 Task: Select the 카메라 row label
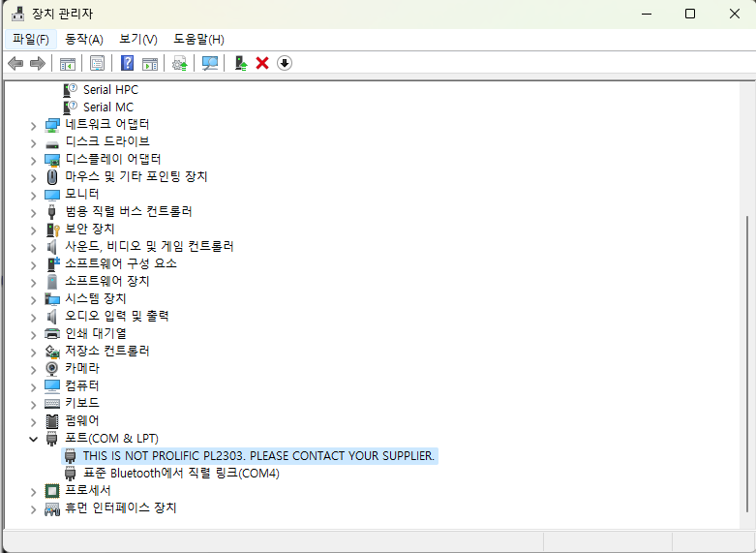[x=82, y=368]
